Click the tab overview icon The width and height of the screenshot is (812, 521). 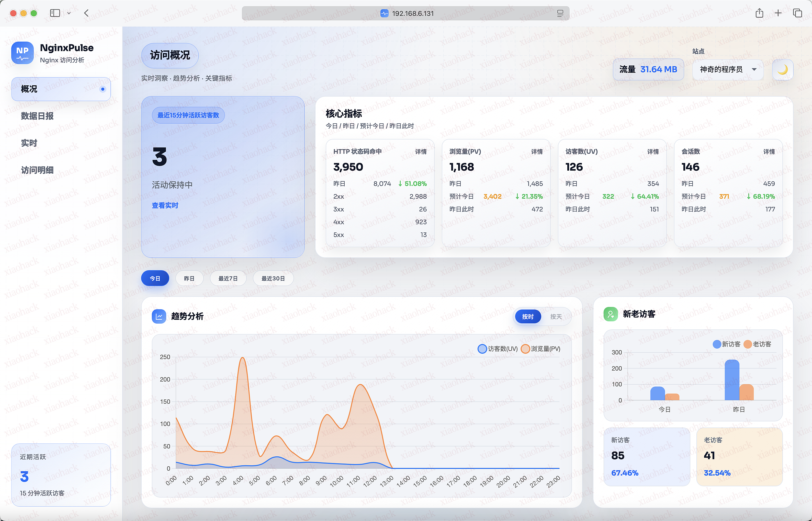pyautogui.click(x=797, y=13)
